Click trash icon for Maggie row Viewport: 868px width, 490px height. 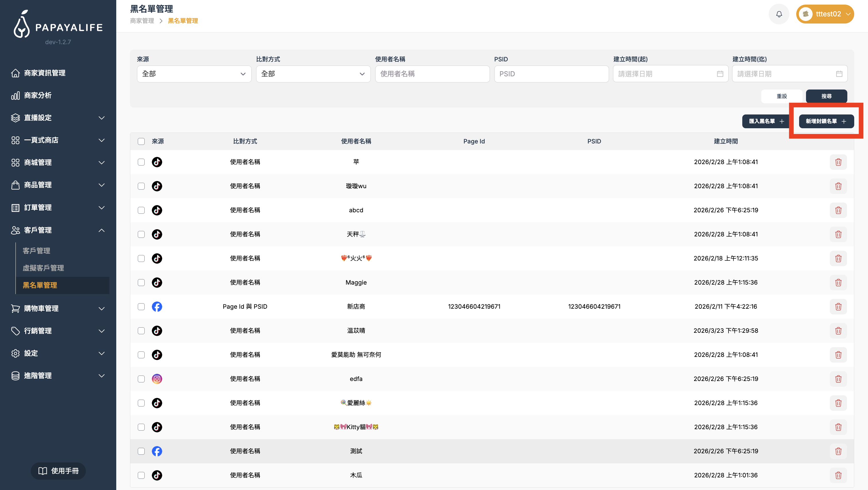tap(838, 283)
